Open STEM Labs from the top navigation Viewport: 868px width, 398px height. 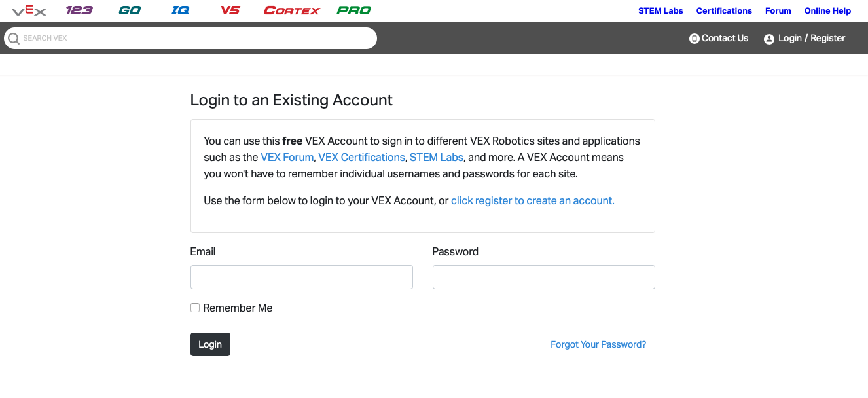tap(660, 10)
